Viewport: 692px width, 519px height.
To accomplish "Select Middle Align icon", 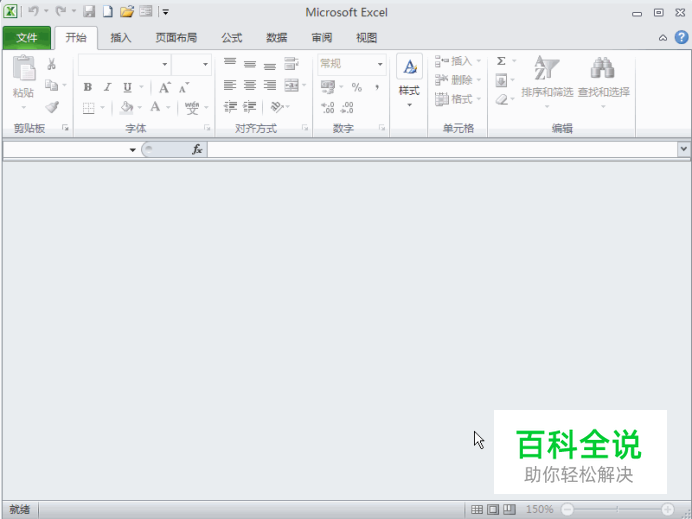I will click(x=250, y=64).
